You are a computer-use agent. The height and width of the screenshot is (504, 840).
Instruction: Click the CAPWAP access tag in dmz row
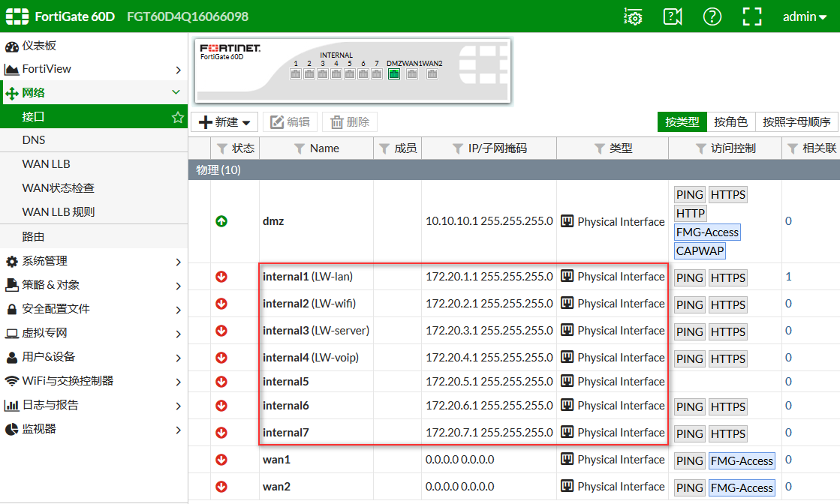700,251
